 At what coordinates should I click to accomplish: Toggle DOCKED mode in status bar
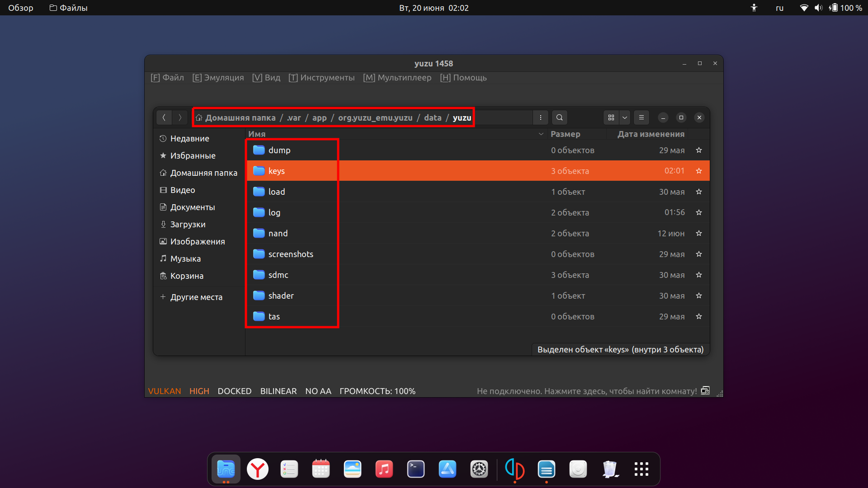pyautogui.click(x=235, y=391)
